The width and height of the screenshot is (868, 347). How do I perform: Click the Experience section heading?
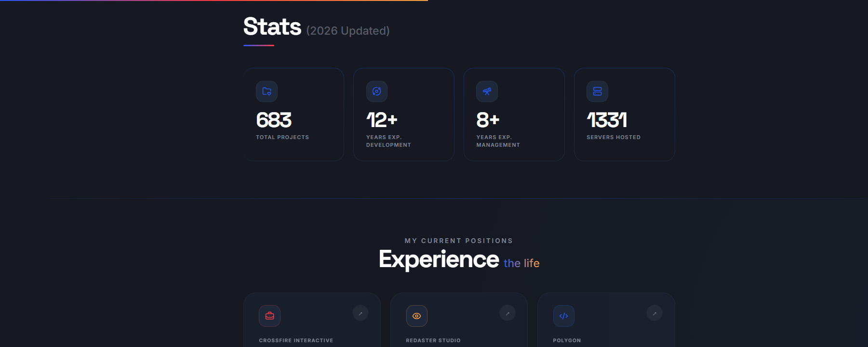(x=439, y=259)
